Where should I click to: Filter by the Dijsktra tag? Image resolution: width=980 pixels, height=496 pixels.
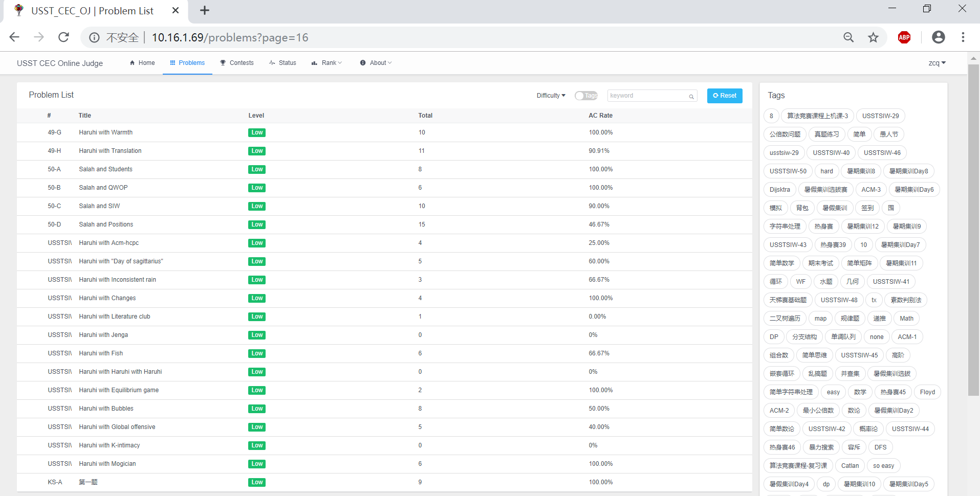point(779,190)
